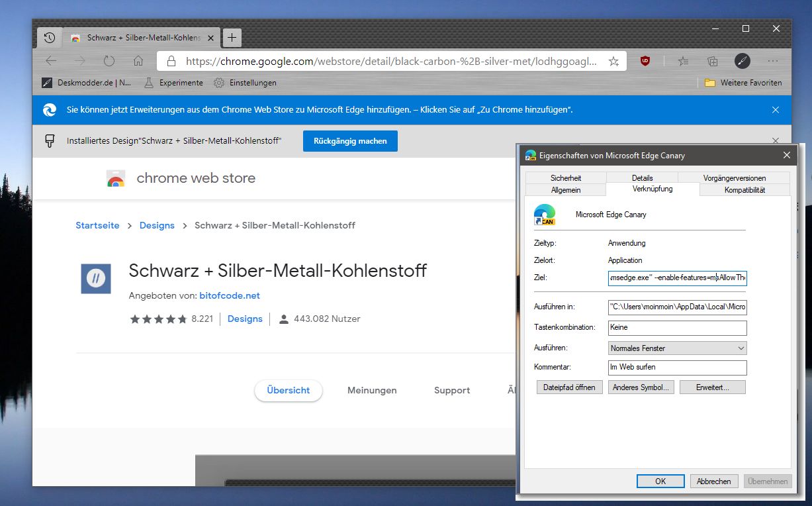Add page to favorites star icon
The image size is (812, 506).
point(613,61)
